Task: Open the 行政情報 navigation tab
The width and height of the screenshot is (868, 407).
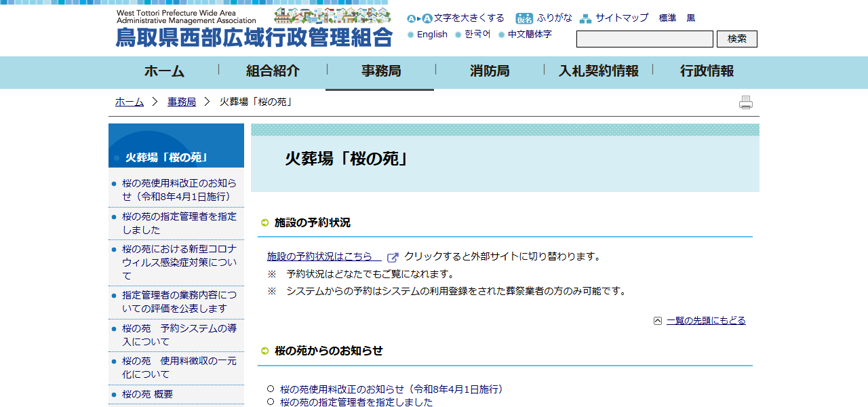Action: point(707,71)
